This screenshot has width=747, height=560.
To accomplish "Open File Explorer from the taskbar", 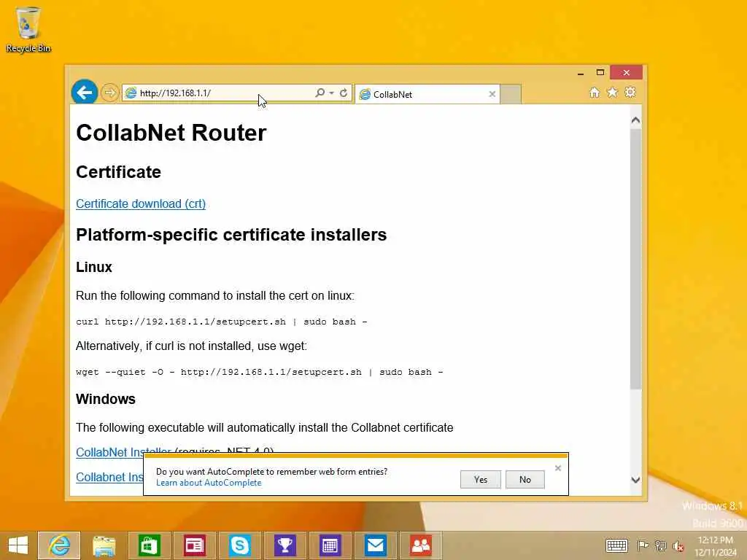I will click(104, 545).
